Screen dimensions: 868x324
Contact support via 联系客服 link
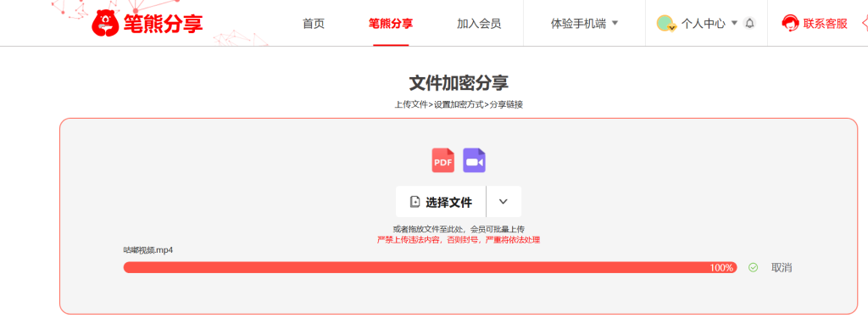[826, 23]
